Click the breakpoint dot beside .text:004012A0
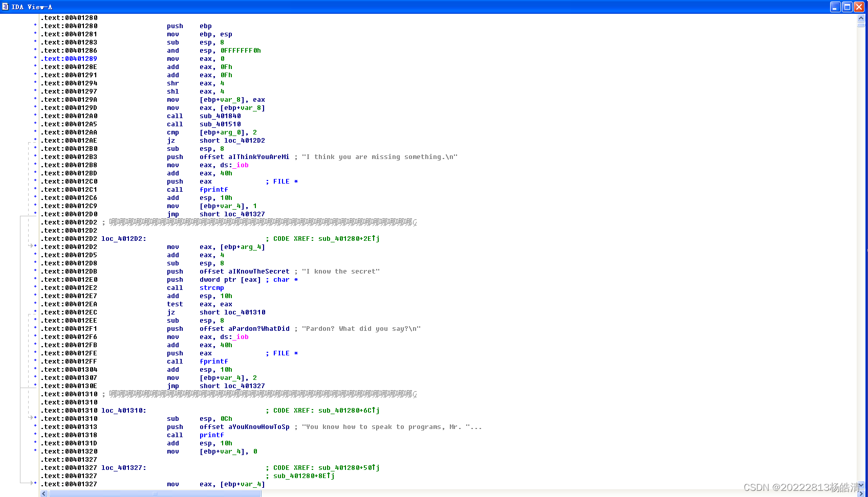The image size is (868, 497). 35,115
